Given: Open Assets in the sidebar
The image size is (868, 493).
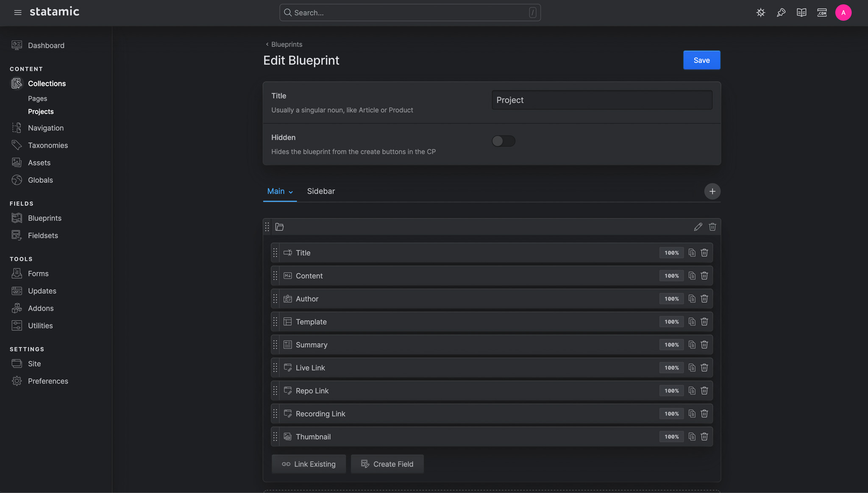Looking at the screenshot, I should point(39,163).
